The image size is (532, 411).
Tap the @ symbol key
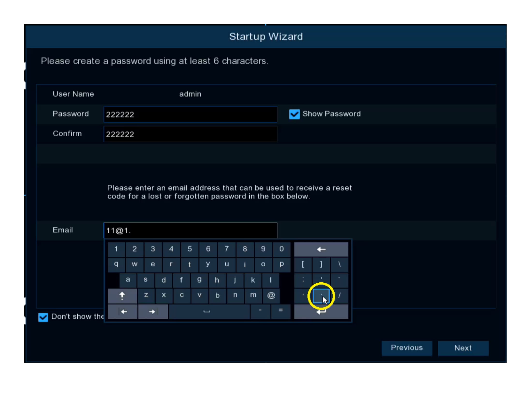[x=271, y=296]
